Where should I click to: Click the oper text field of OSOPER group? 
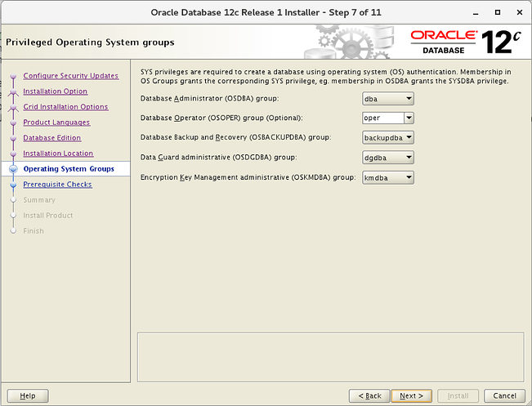383,118
